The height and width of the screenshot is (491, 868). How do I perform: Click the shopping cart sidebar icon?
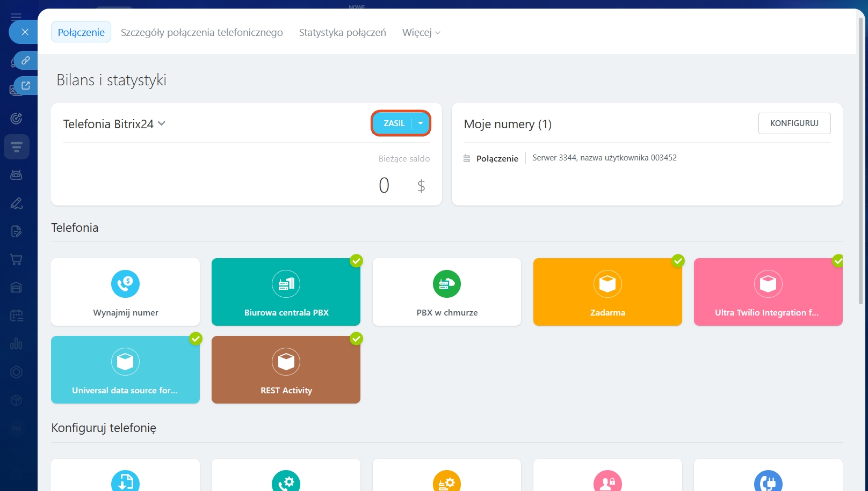point(16,260)
